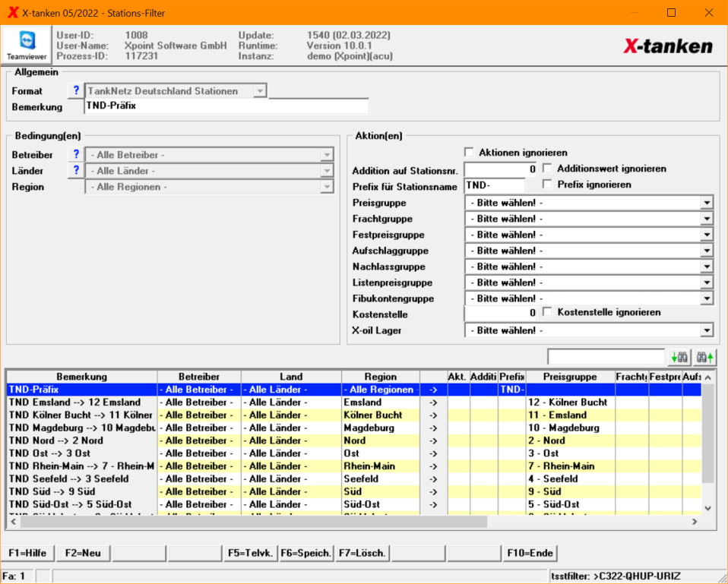Tick the Aktionen ignorieren checkbox
This screenshot has width=728, height=584.
(x=469, y=152)
